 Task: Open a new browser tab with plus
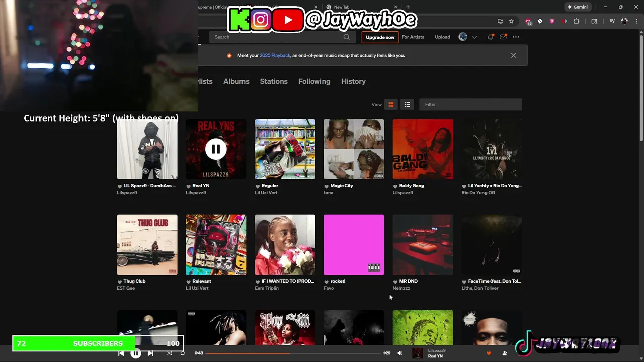click(408, 7)
